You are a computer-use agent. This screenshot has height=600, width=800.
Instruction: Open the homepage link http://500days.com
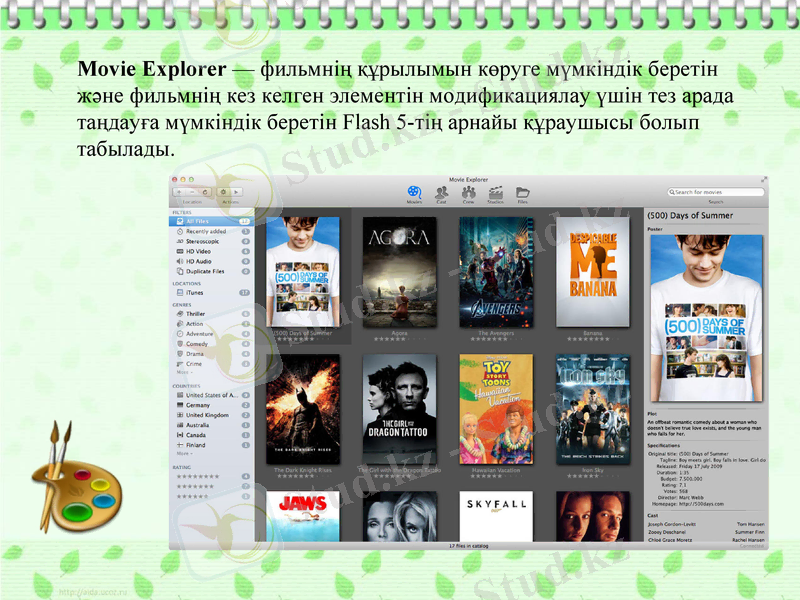pyautogui.click(x=701, y=504)
